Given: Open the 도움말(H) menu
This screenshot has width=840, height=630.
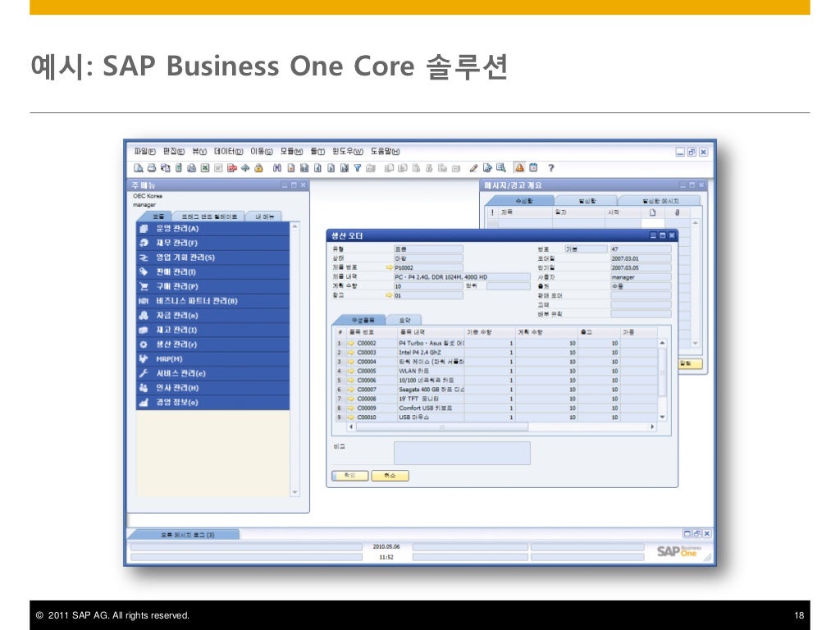Looking at the screenshot, I should pyautogui.click(x=386, y=152).
